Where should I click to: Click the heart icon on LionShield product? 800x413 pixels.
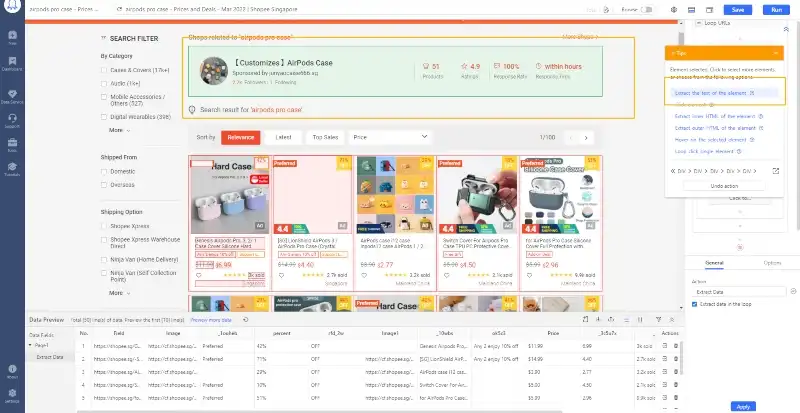pyautogui.click(x=281, y=275)
